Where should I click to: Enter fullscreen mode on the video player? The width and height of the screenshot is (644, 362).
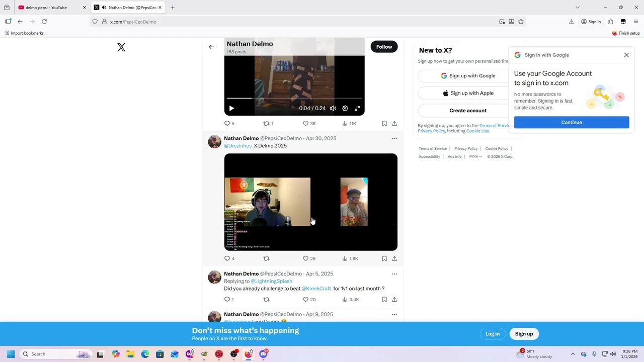point(357,108)
